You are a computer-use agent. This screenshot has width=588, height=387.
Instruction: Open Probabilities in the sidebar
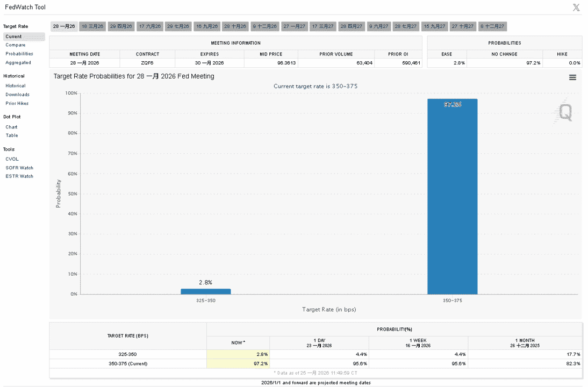point(19,54)
